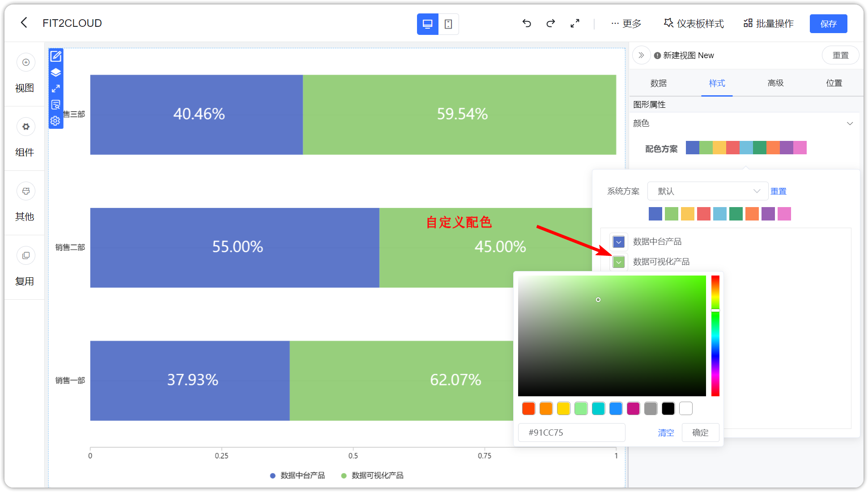
Task: Switch to the 高级 tab
Action: point(775,83)
